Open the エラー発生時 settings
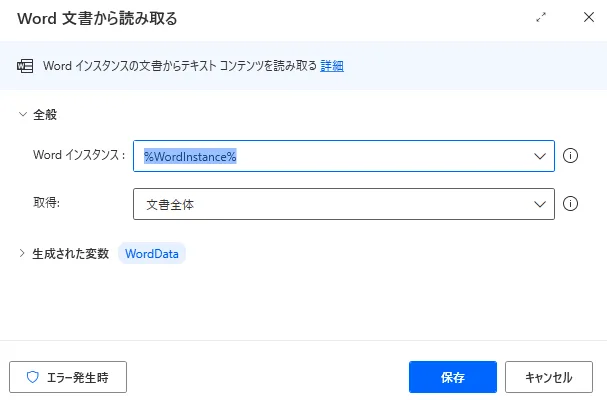 (68, 377)
